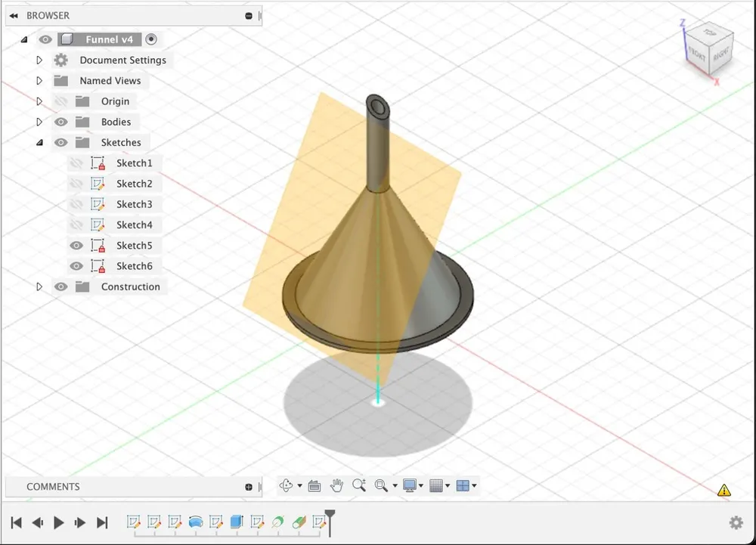Hide Sketch5 using its eye icon
756x545 pixels.
coord(76,246)
